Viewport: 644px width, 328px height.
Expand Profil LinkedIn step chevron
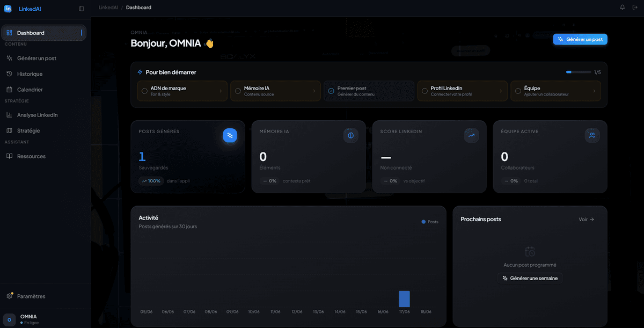pos(501,91)
